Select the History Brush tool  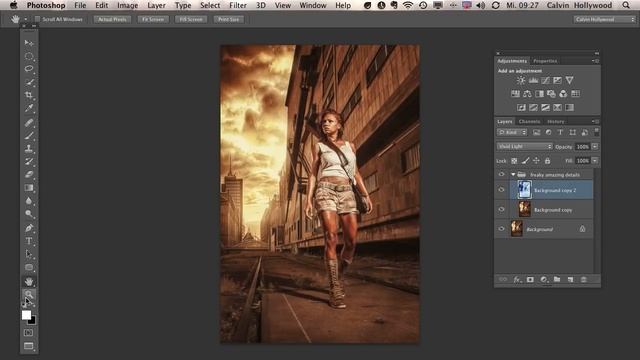[x=29, y=162]
